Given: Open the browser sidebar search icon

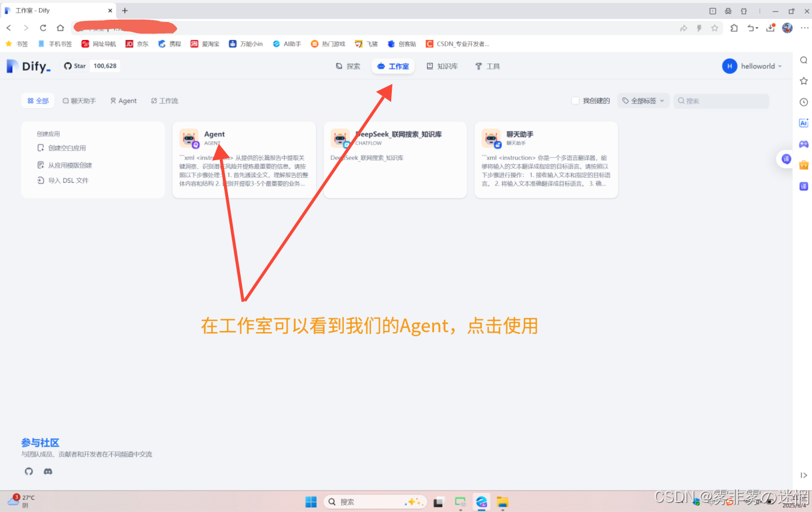Looking at the screenshot, I should (x=804, y=60).
